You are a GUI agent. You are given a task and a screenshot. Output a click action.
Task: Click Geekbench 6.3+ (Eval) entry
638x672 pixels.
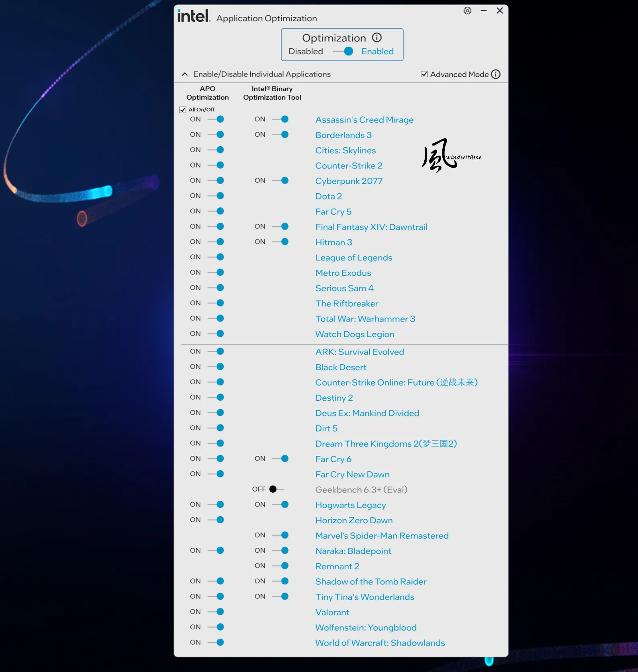[x=361, y=490]
